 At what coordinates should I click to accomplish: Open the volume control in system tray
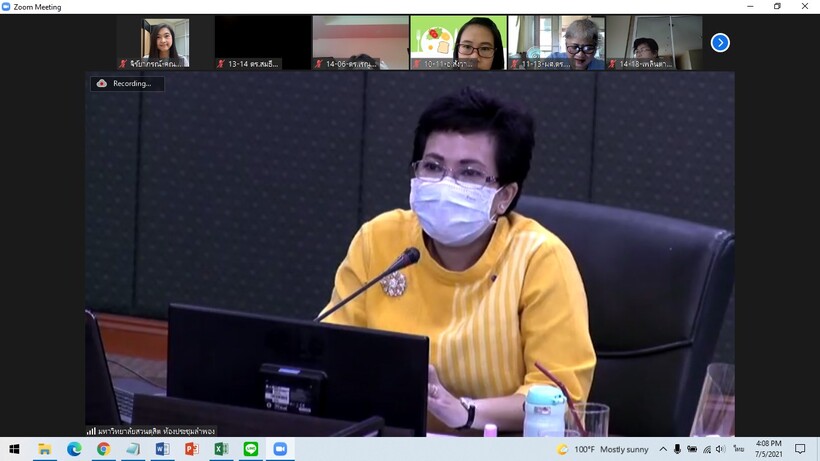(721, 449)
